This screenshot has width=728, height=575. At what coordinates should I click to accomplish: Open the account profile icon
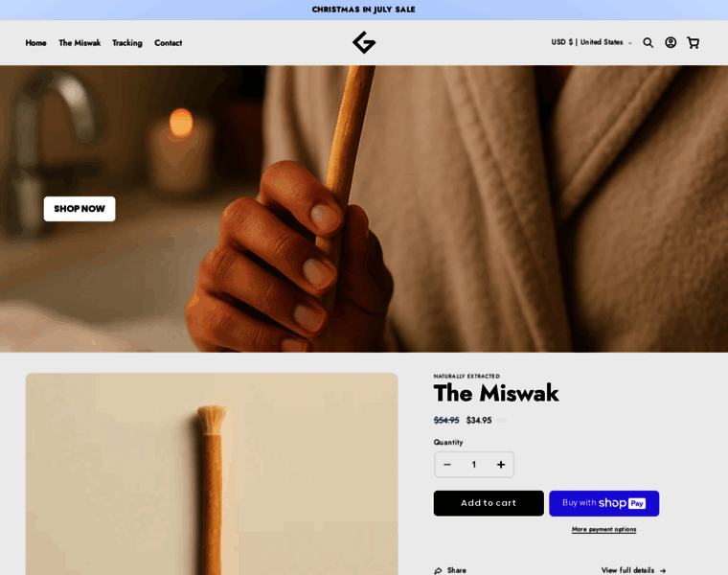(x=671, y=43)
